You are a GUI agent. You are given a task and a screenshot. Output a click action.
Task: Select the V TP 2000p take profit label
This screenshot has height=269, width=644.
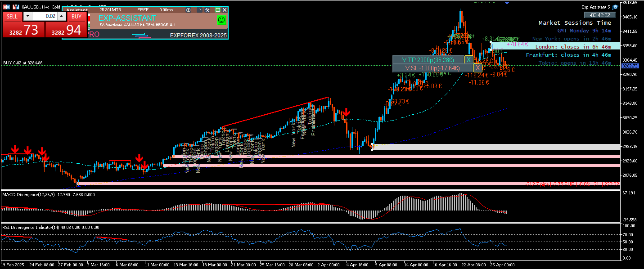pos(428,60)
